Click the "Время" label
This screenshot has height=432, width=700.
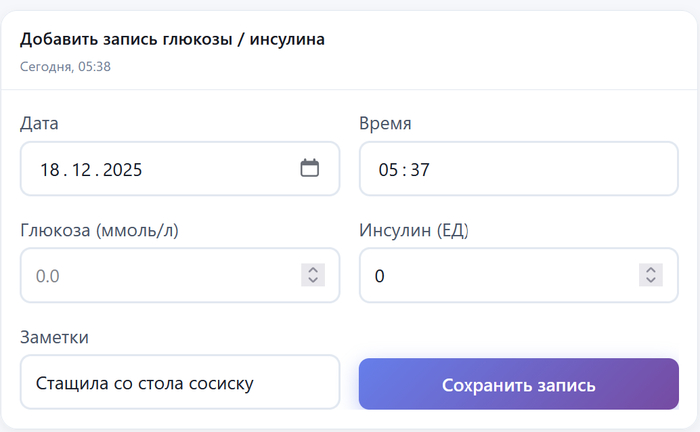(x=385, y=124)
